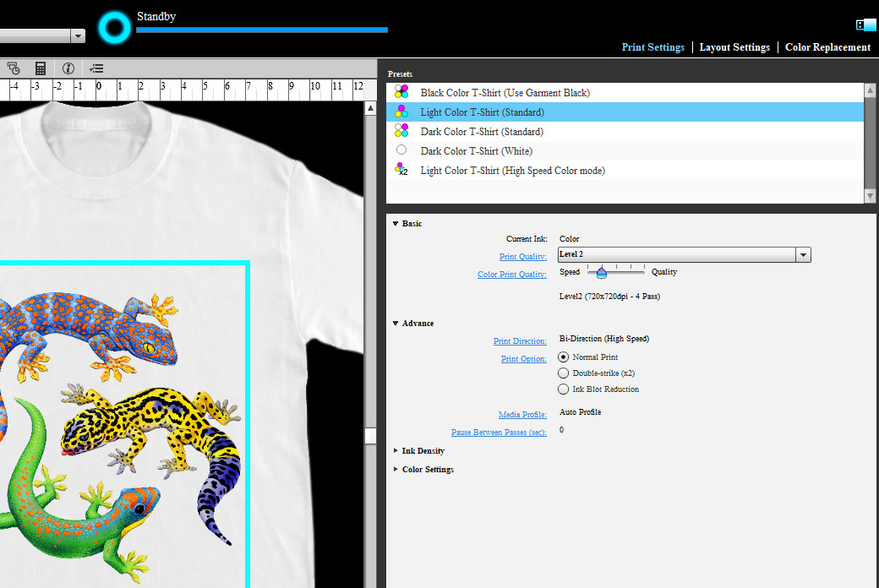Click the Print Direction link
879x588 pixels.
(520, 341)
